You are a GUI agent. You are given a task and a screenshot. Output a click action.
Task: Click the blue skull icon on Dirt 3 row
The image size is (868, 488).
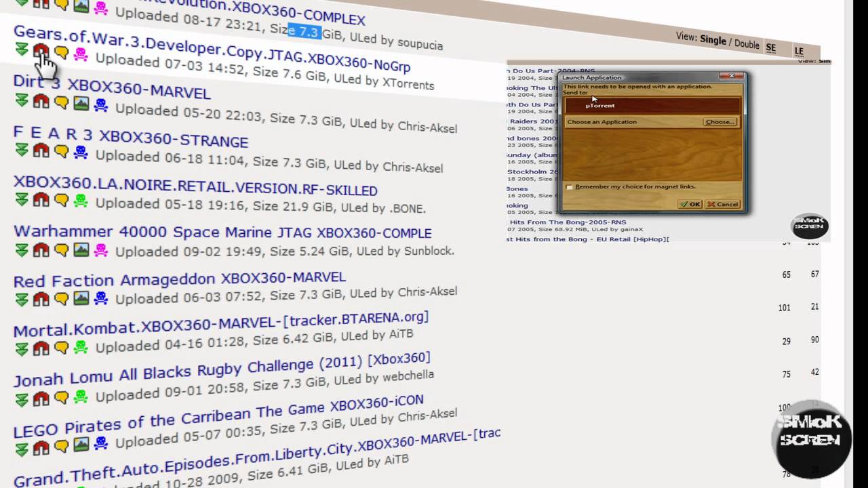click(101, 105)
